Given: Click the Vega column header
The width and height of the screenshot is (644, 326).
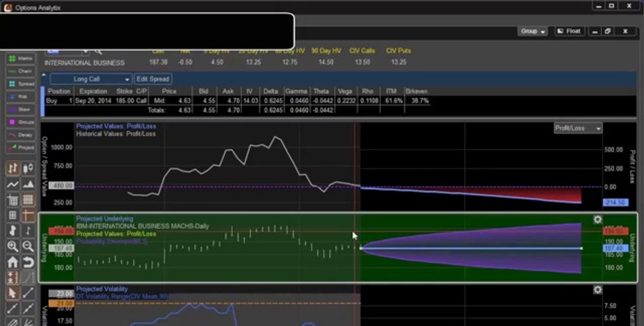Looking at the screenshot, I should point(345,91).
